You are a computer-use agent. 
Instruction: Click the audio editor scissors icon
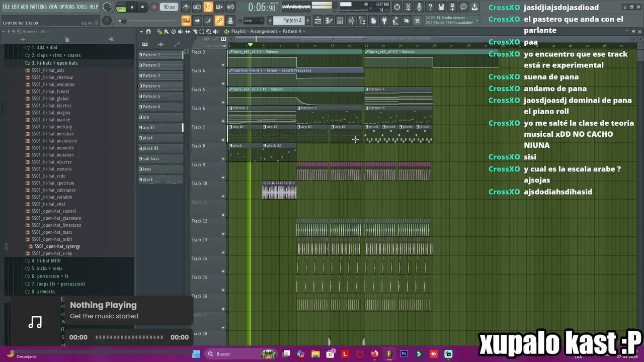coord(408,7)
